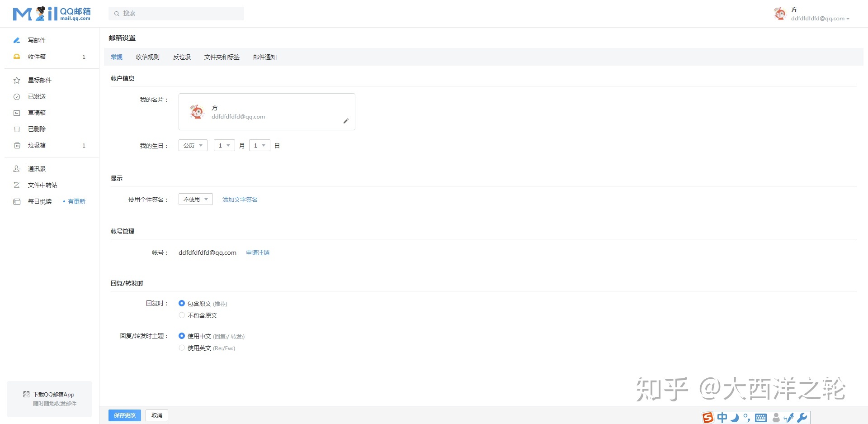Click the Sogou S logo in the IME bar
The image size is (868, 424).
coord(708,417)
